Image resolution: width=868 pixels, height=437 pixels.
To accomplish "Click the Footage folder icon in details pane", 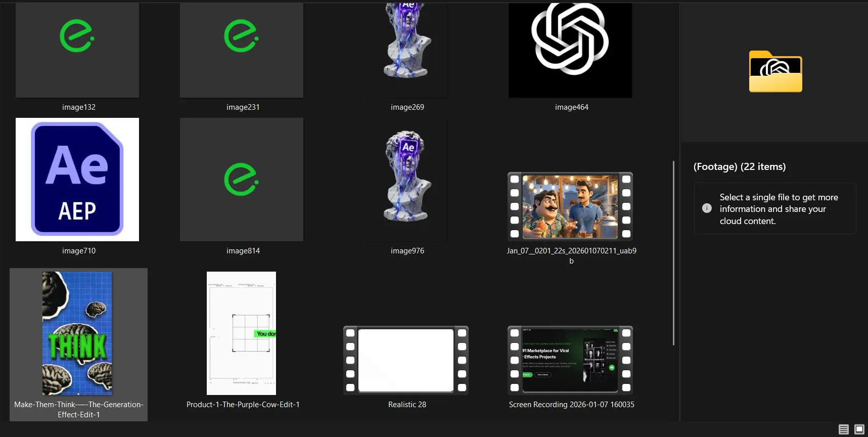I will pos(775,72).
